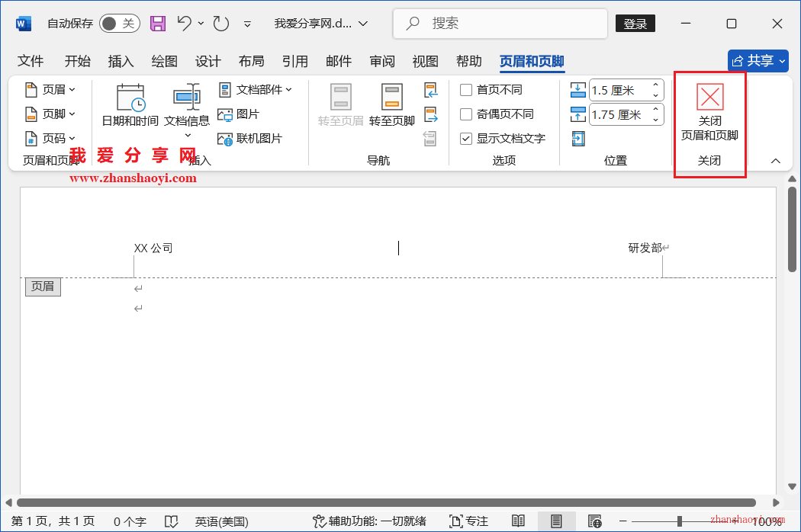The height and width of the screenshot is (532, 801).
Task: Open the undo history dropdown arrow
Action: click(x=201, y=24)
